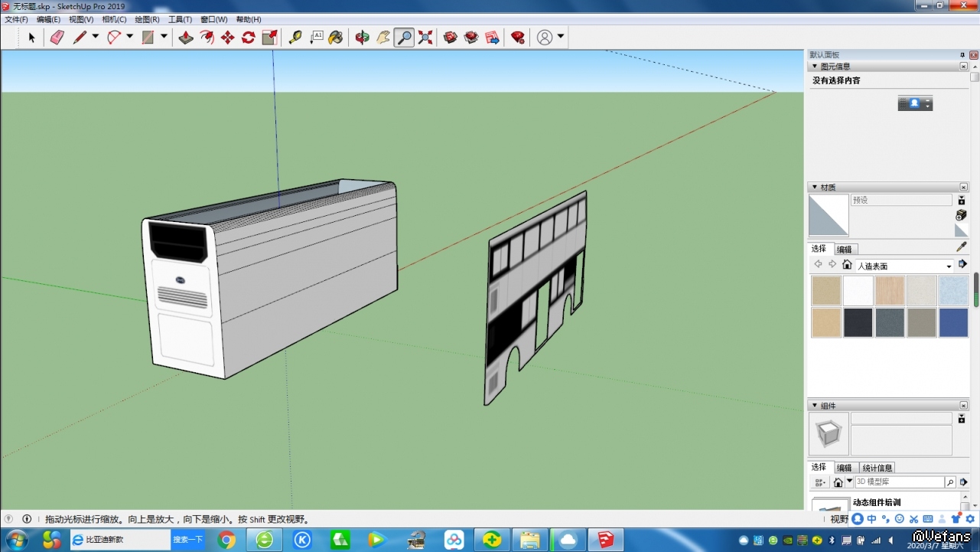The height and width of the screenshot is (552, 980).
Task: Pick the material eyedropper sample tool
Action: tap(962, 247)
